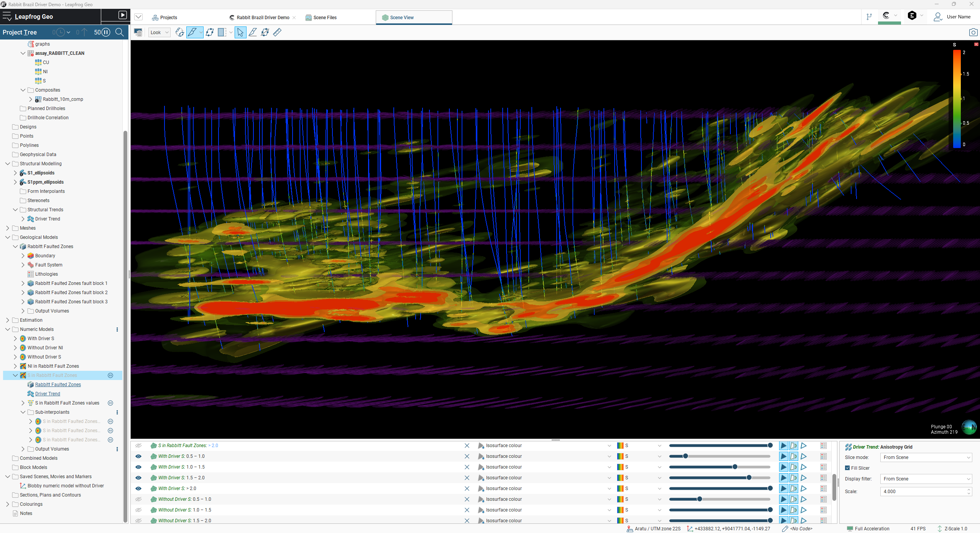Click the Rabbitt Faulted Zones hyperlink

[58, 384]
